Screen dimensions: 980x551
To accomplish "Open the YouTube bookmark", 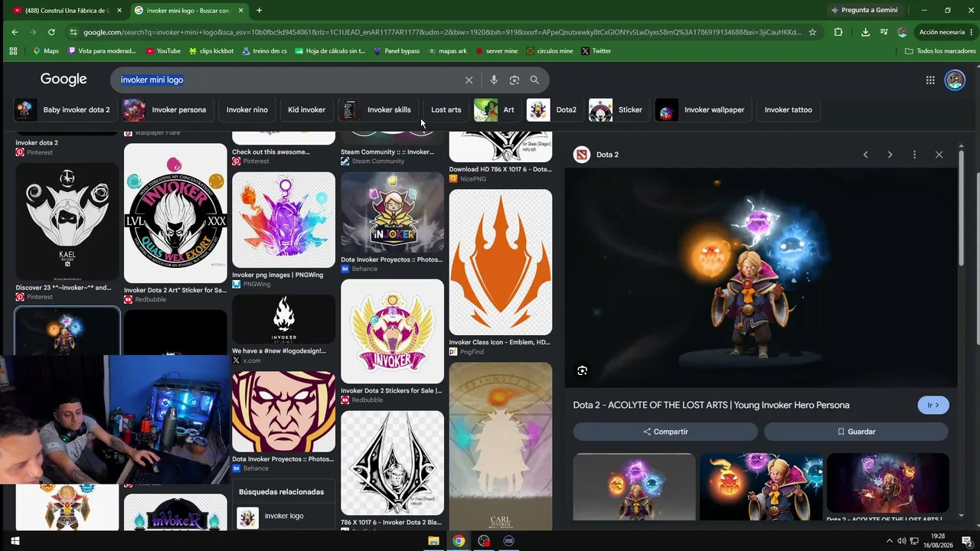I will (x=162, y=51).
